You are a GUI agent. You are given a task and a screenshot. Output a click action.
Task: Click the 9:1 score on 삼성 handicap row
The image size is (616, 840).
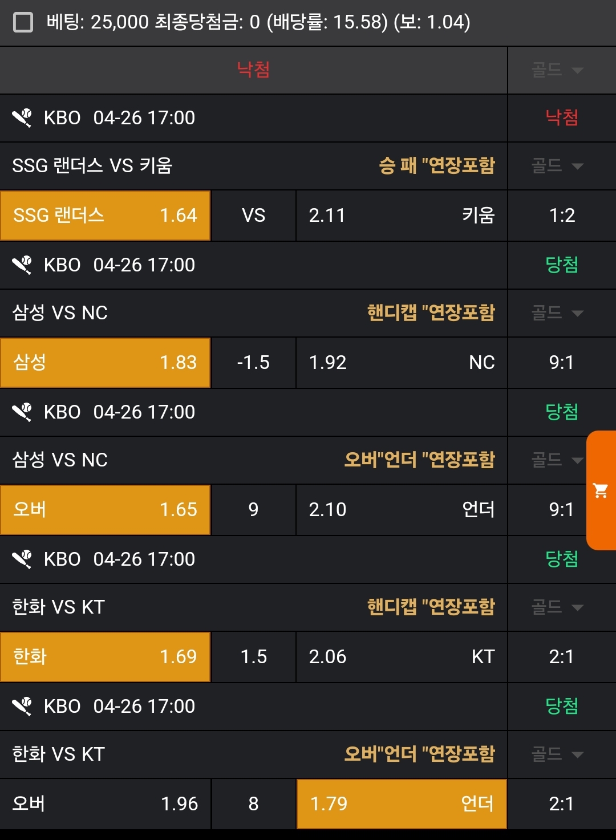[562, 363]
